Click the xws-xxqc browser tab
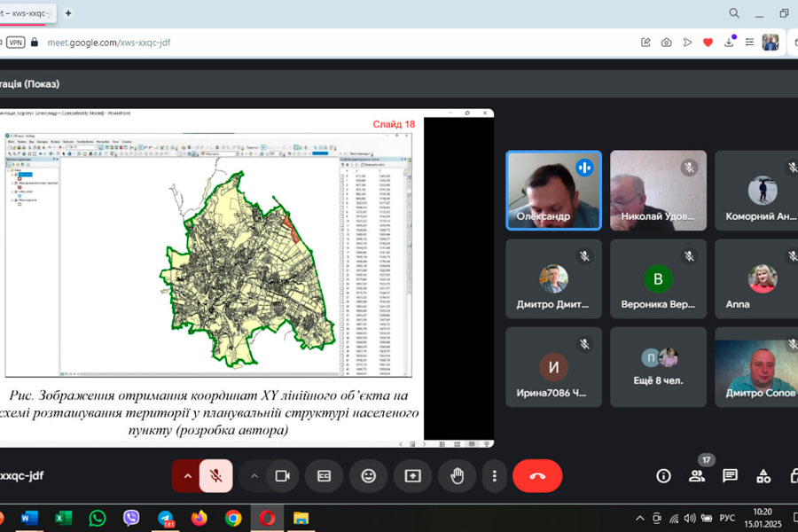This screenshot has height=532, width=798. 27,13
